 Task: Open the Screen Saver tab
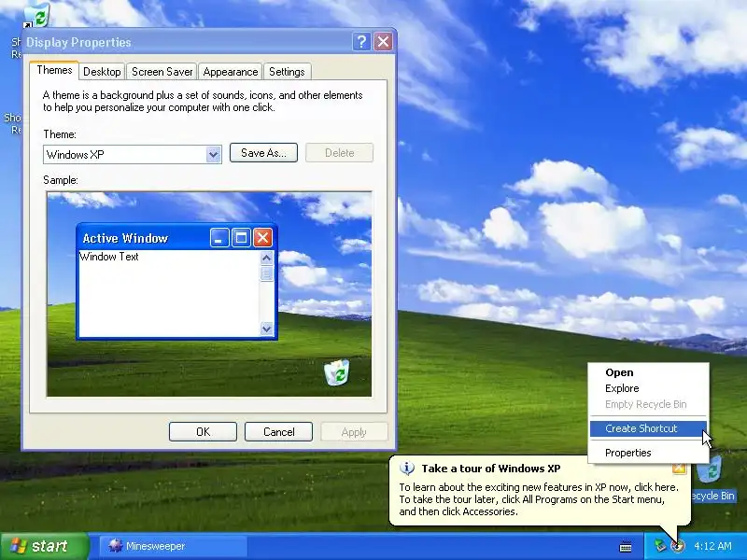162,72
